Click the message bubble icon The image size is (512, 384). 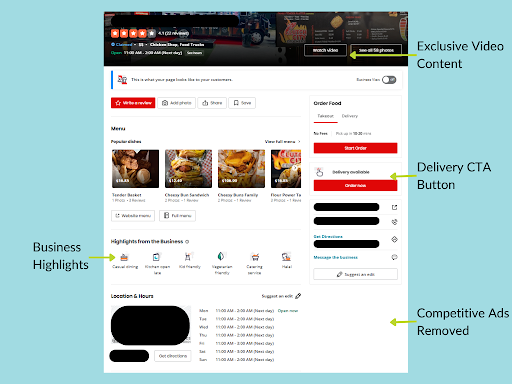[394, 257]
